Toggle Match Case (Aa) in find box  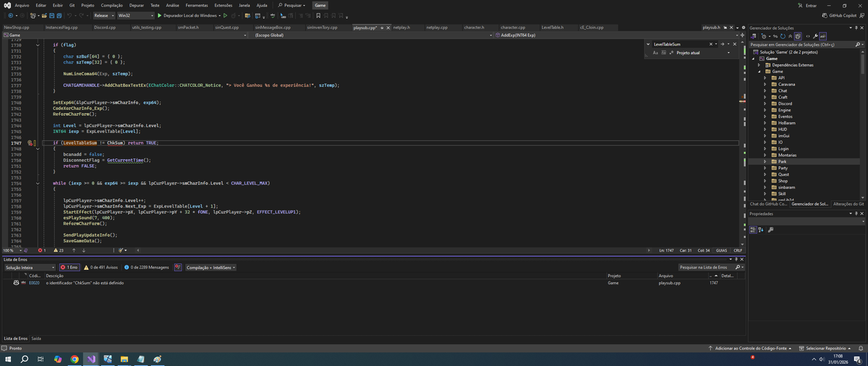tap(655, 53)
